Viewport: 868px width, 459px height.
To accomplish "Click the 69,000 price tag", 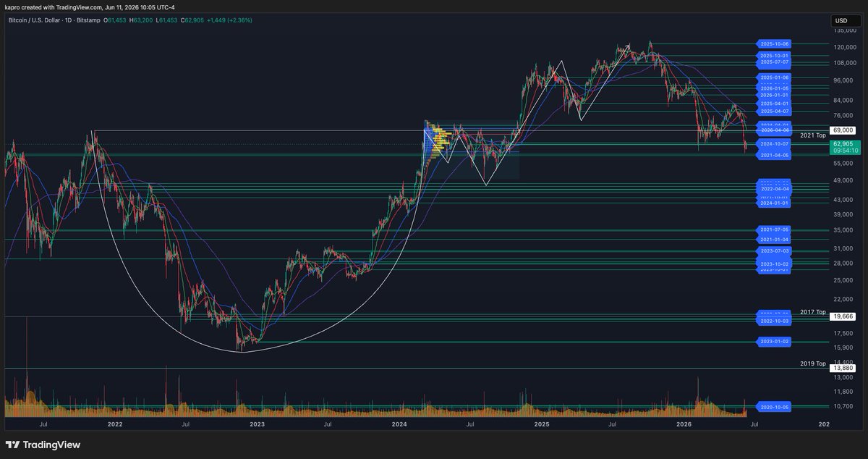I will (843, 130).
